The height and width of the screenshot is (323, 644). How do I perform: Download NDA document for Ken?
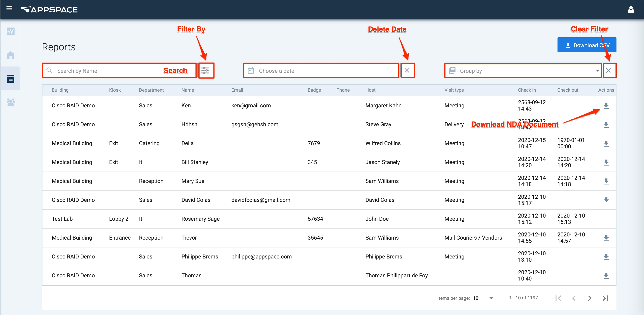coord(606,106)
